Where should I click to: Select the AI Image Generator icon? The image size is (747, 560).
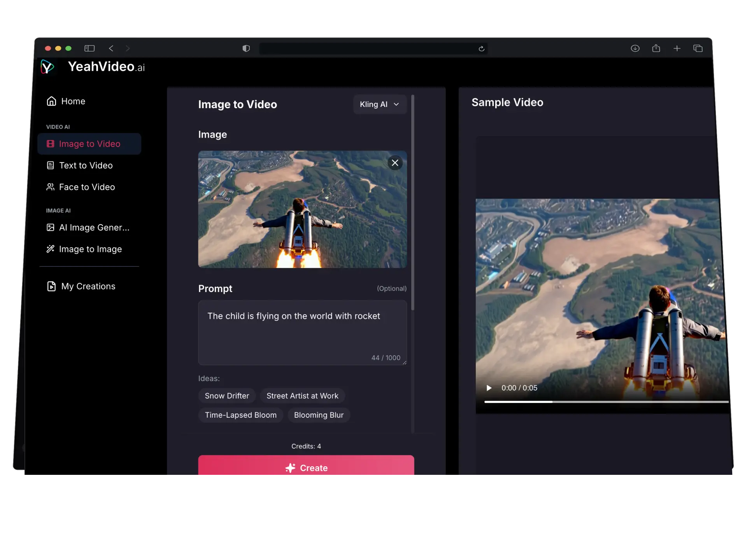51,227
